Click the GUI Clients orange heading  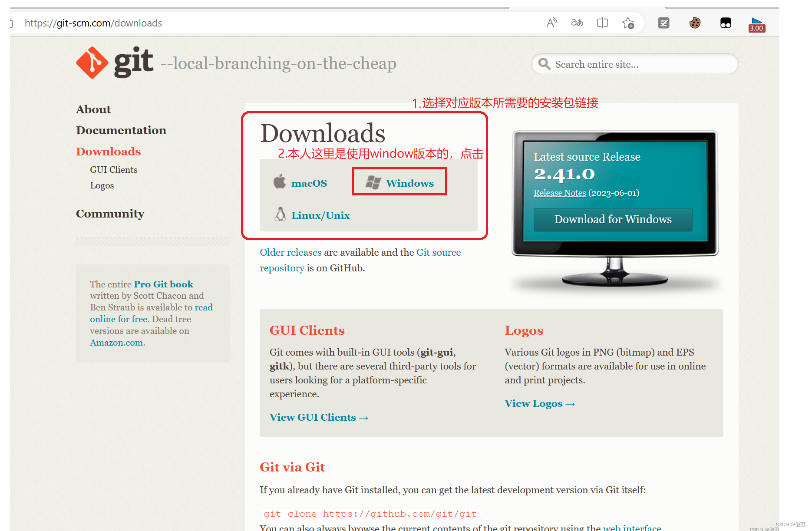(307, 330)
